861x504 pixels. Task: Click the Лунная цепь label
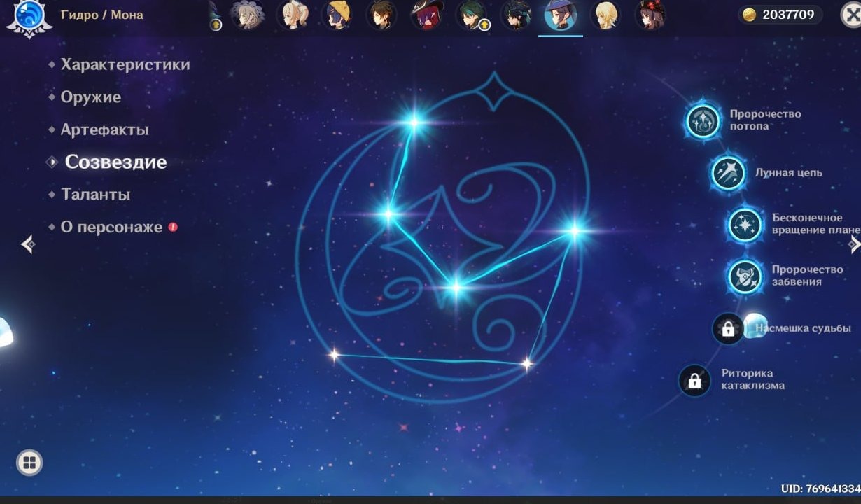pos(788,172)
